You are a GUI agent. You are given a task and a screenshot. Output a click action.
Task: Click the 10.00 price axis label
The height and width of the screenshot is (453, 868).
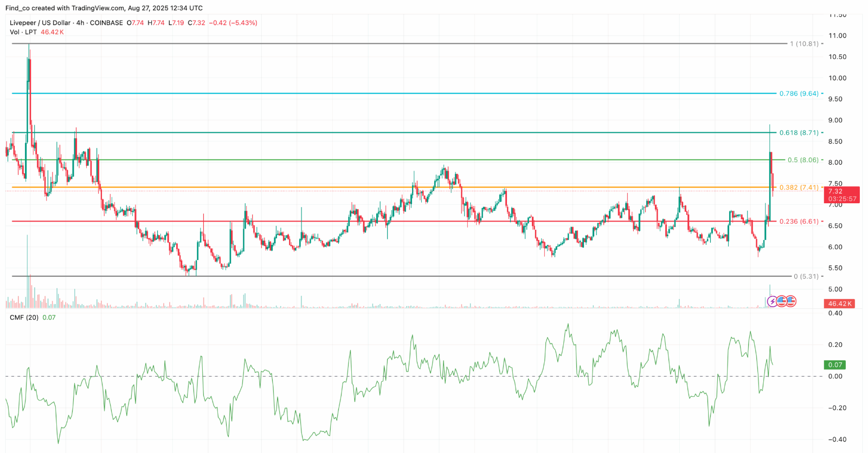click(x=837, y=78)
